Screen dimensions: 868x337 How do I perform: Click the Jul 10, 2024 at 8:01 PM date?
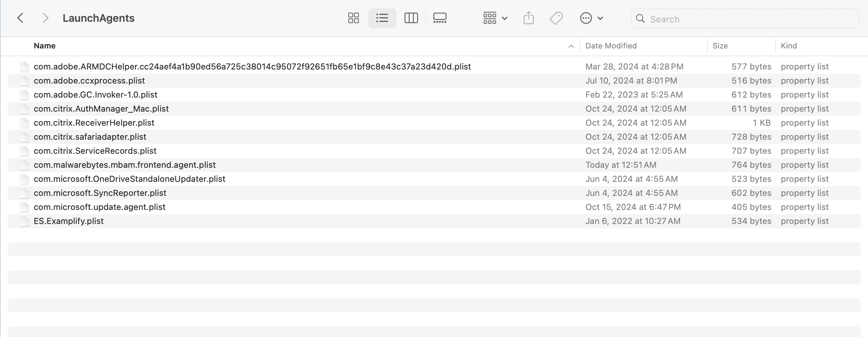(x=631, y=81)
